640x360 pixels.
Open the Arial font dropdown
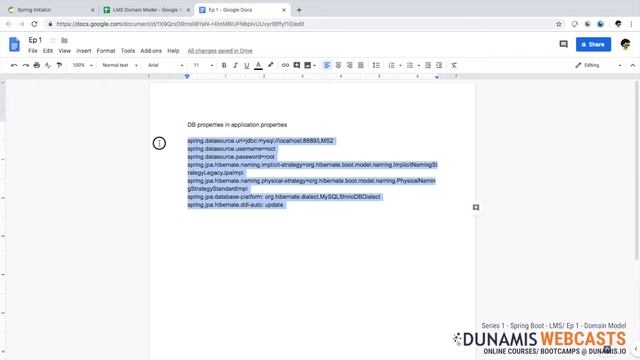pos(165,65)
